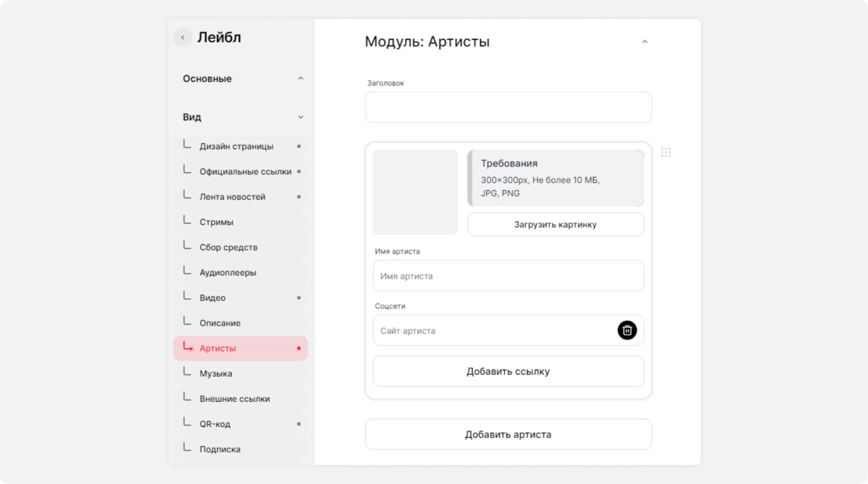
Task: Delete the Сайт артиста link with trash icon
Action: click(627, 330)
